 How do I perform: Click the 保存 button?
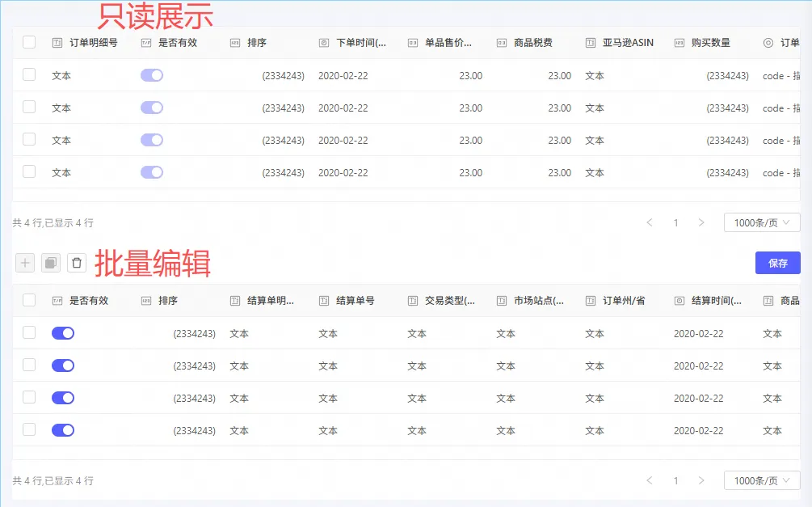777,263
